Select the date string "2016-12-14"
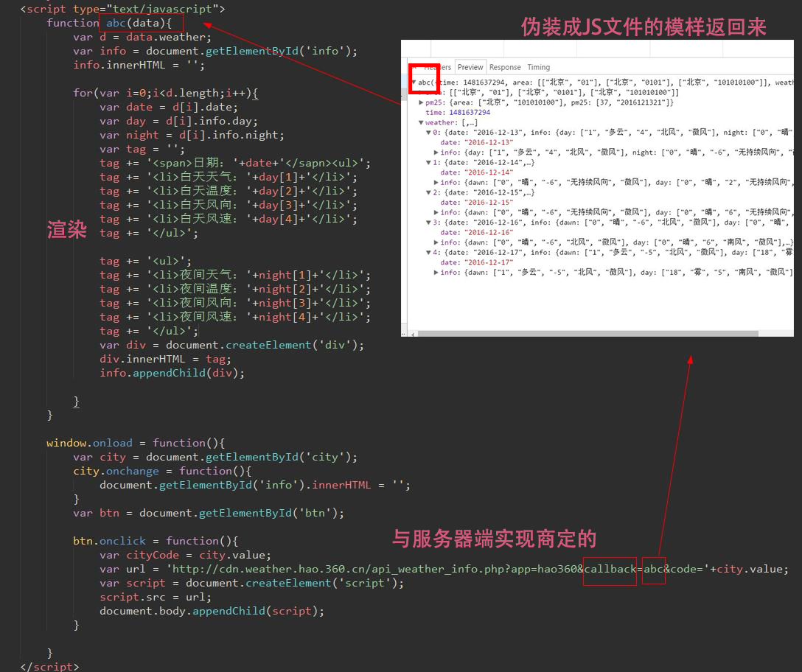The image size is (802, 672). coord(489,172)
